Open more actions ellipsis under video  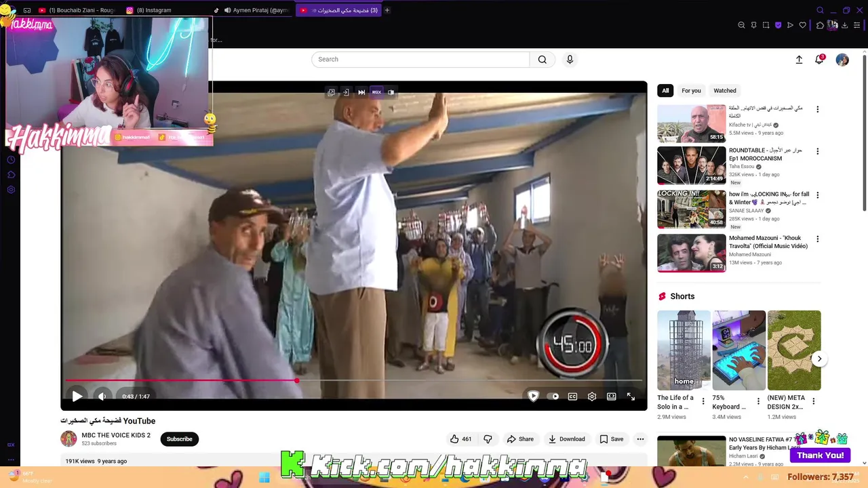640,439
